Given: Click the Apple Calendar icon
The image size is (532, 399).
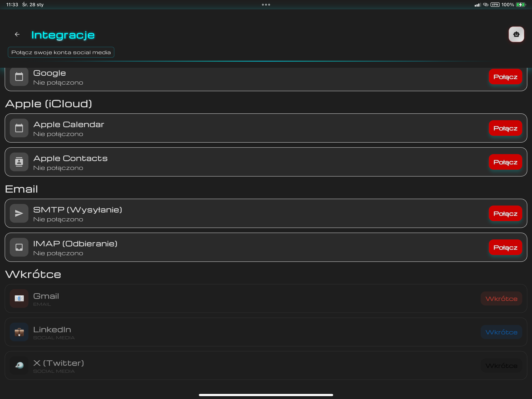Looking at the screenshot, I should point(19,128).
